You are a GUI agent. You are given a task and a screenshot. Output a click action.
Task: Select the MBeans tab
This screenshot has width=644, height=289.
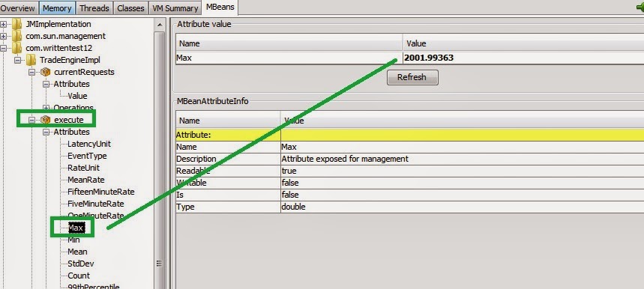(220, 7)
